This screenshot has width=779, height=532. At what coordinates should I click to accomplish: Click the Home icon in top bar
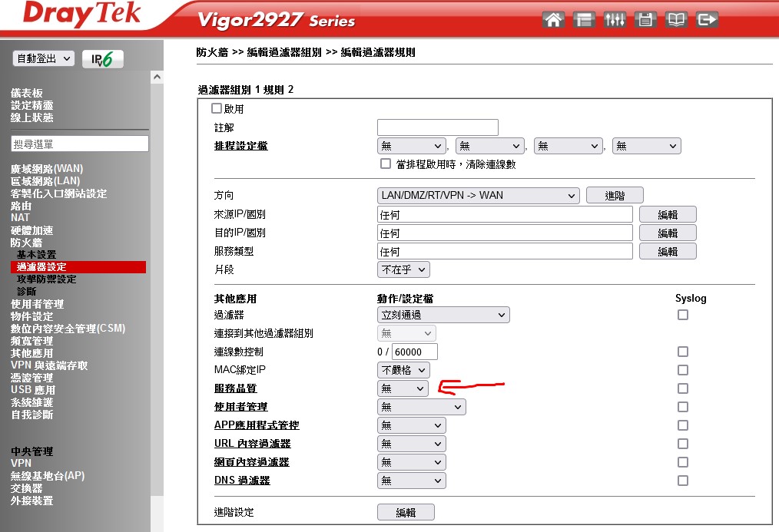click(553, 20)
